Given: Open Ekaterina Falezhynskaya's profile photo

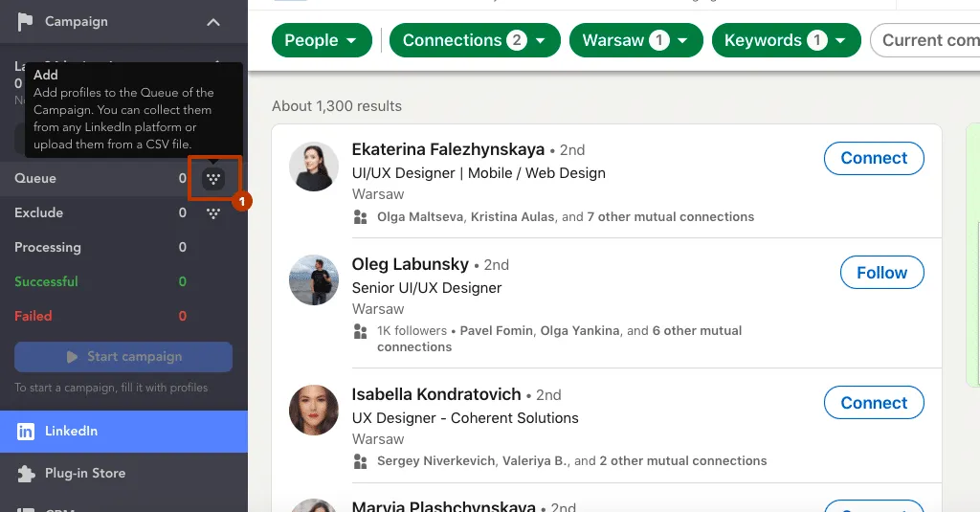Looking at the screenshot, I should pyautogui.click(x=314, y=167).
